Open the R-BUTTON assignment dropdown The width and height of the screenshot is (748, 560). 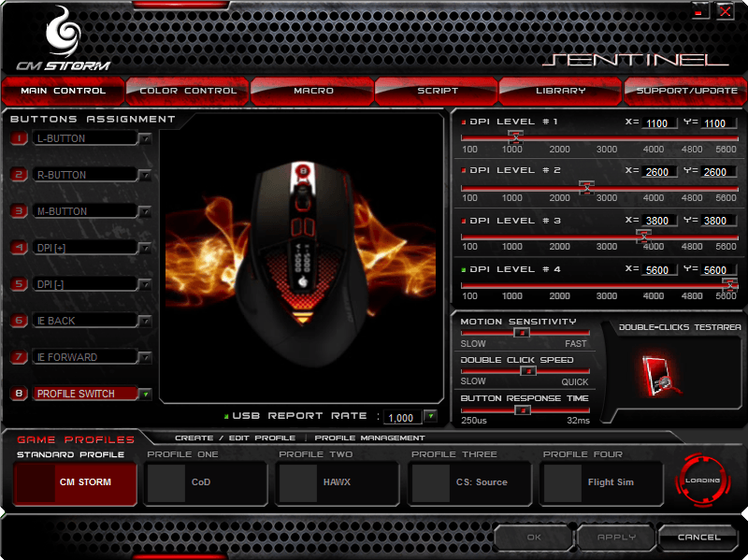coord(145,175)
